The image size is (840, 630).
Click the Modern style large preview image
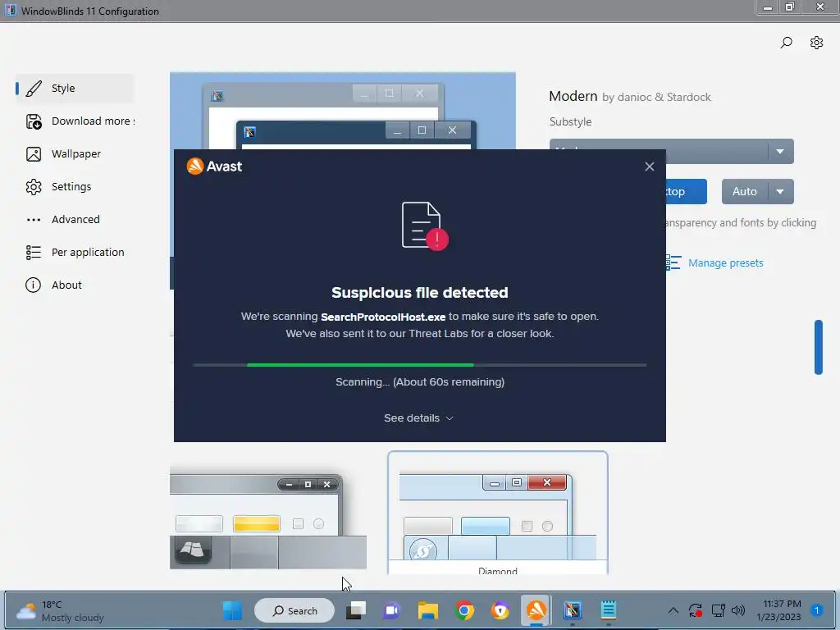point(343,111)
